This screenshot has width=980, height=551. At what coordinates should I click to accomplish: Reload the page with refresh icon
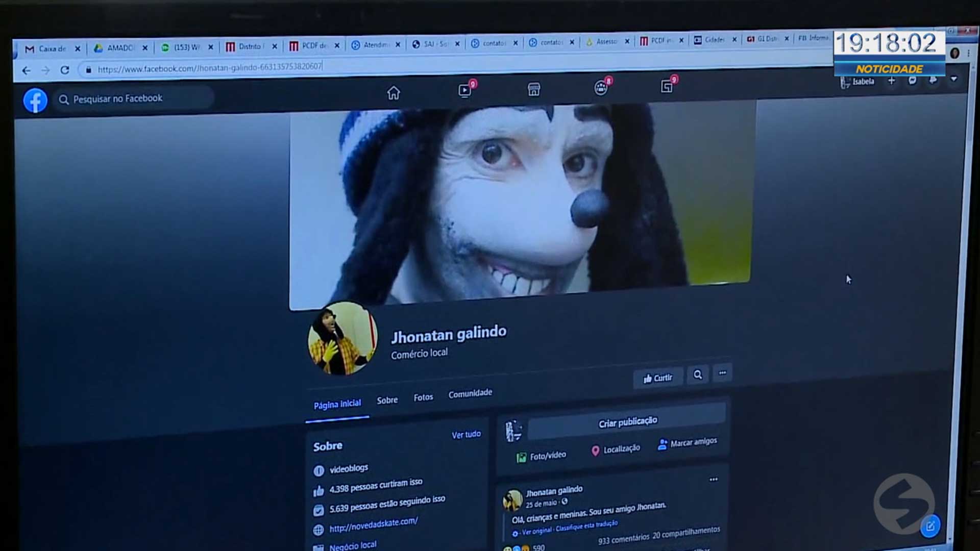click(x=64, y=70)
